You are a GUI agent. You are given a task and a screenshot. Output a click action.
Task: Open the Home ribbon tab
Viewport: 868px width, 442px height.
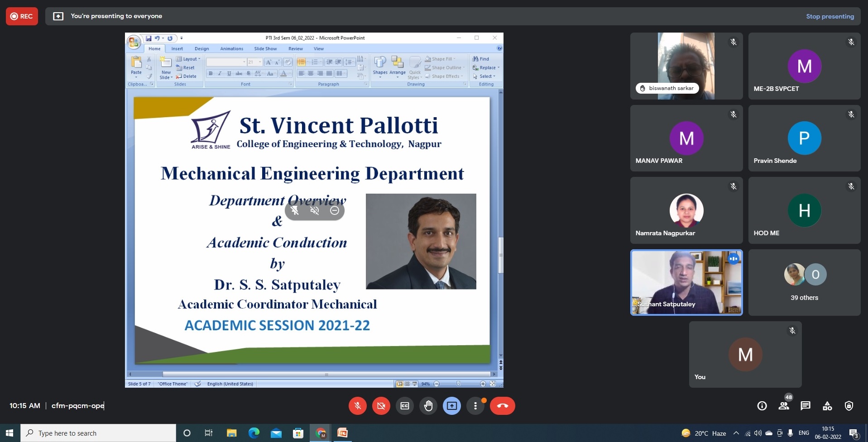(154, 49)
